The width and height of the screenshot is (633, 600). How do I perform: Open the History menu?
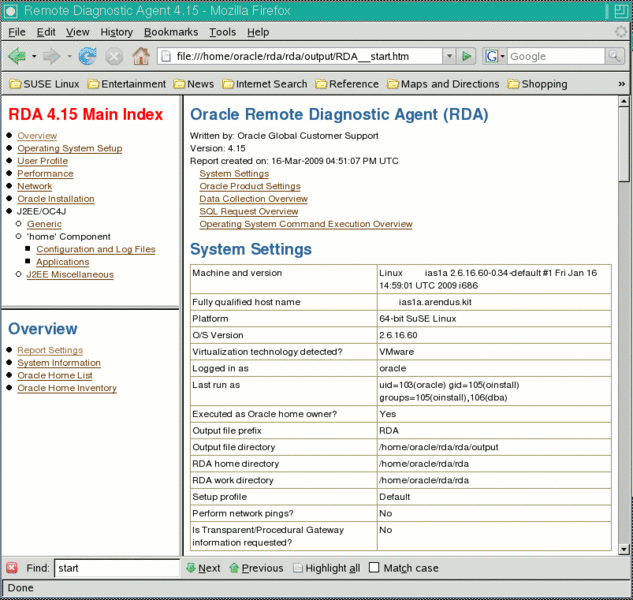(x=117, y=32)
